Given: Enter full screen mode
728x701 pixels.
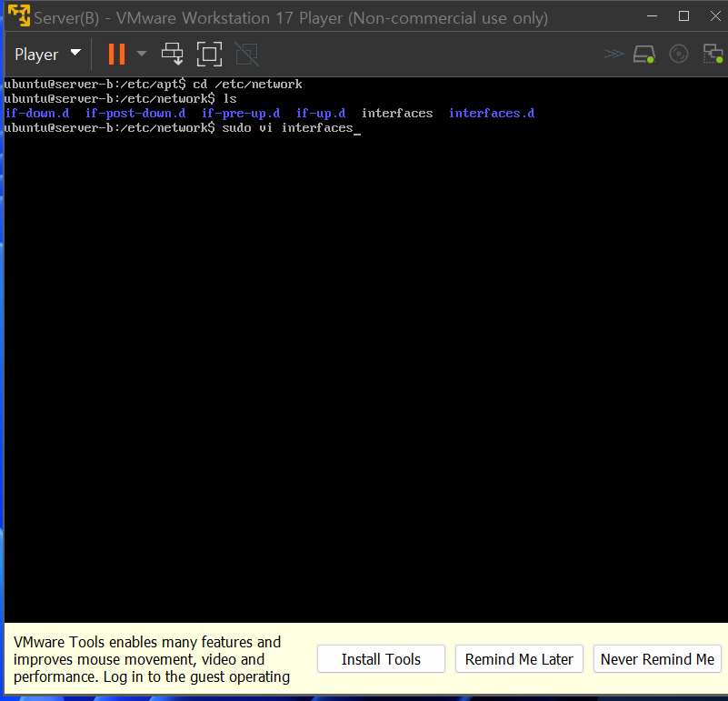Looking at the screenshot, I should [x=209, y=54].
